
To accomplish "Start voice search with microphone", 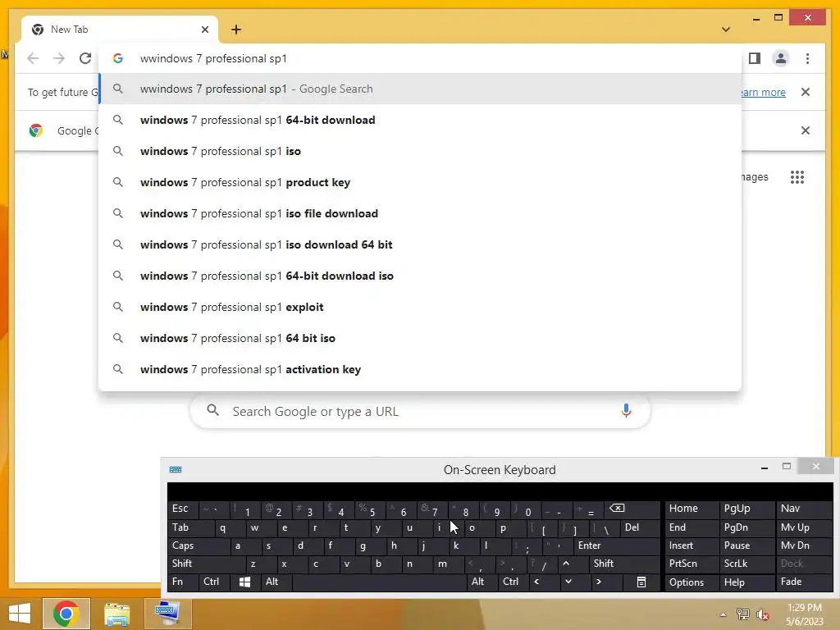I will [626, 411].
